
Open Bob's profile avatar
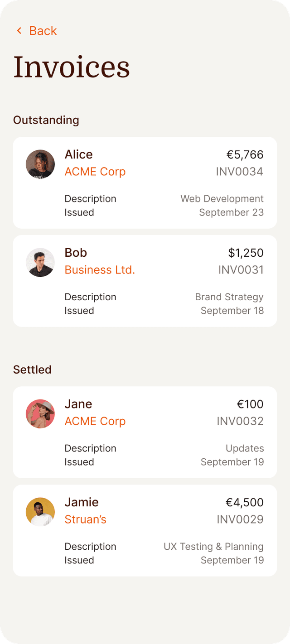pos(40,262)
